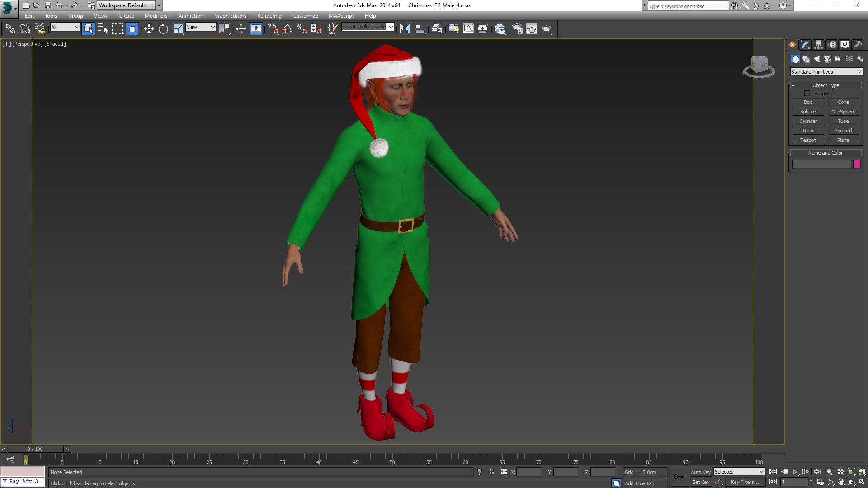Toggle the selection lock icon
This screenshot has width=868, height=488.
(x=491, y=472)
